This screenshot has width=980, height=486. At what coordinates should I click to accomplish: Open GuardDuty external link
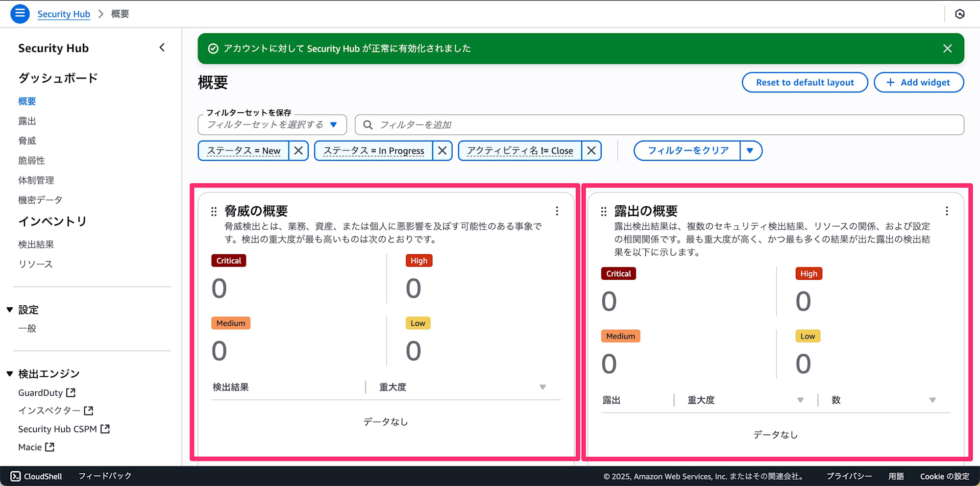click(x=47, y=392)
